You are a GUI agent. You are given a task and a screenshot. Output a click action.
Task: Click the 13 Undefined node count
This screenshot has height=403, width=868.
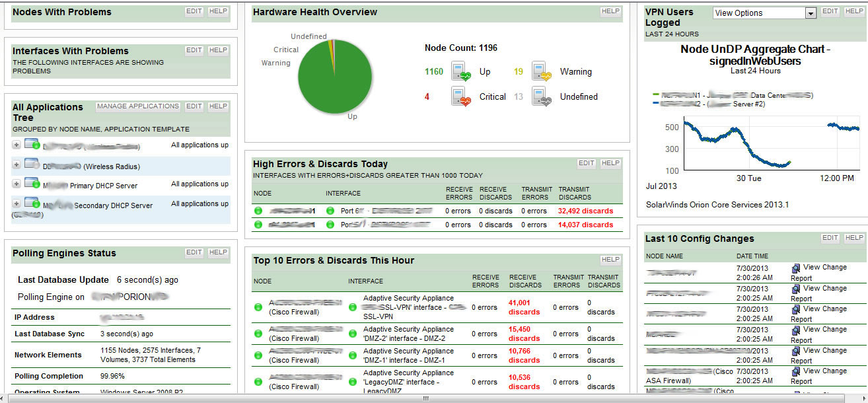[x=519, y=96]
